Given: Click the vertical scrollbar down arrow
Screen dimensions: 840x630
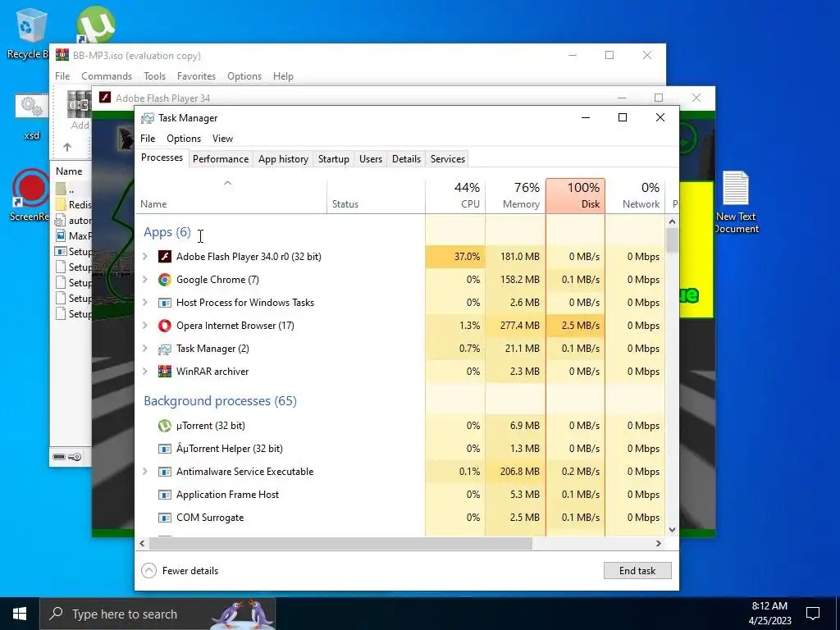Looking at the screenshot, I should (x=673, y=530).
